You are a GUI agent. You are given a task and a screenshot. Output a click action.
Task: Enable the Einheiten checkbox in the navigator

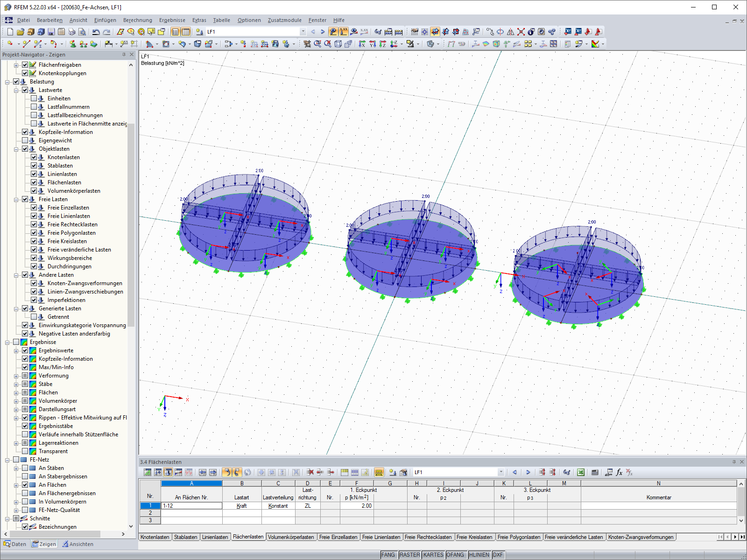pos(34,98)
